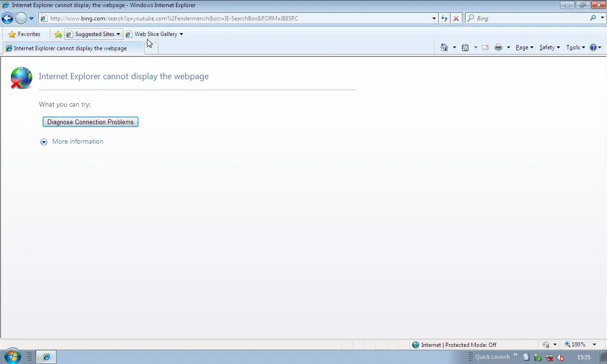Click the RSS Feeds icon

(465, 47)
